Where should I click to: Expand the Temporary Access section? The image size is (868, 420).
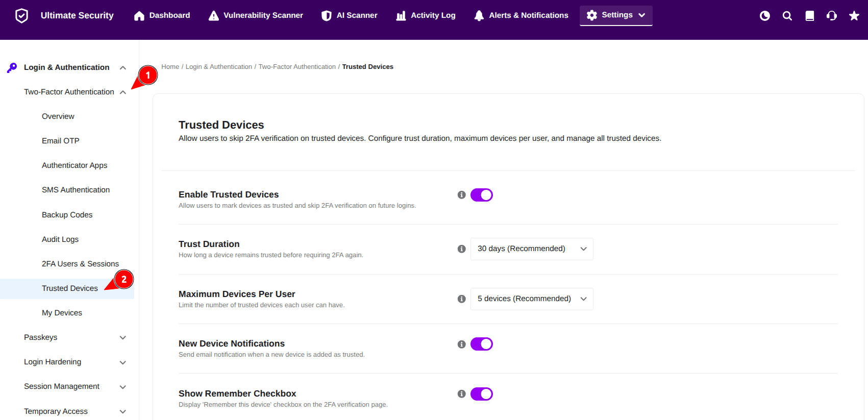75,411
